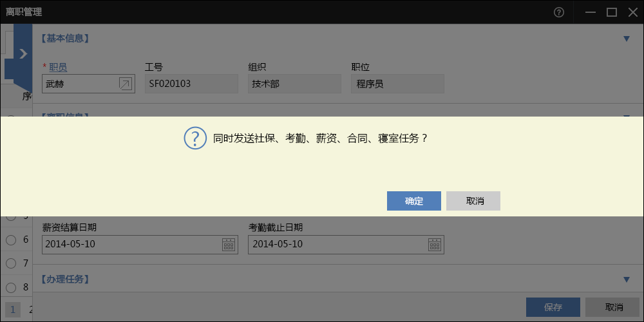Viewport: 644px width, 322px height.
Task: Maximize the 离职管理 window
Action: click(611, 12)
